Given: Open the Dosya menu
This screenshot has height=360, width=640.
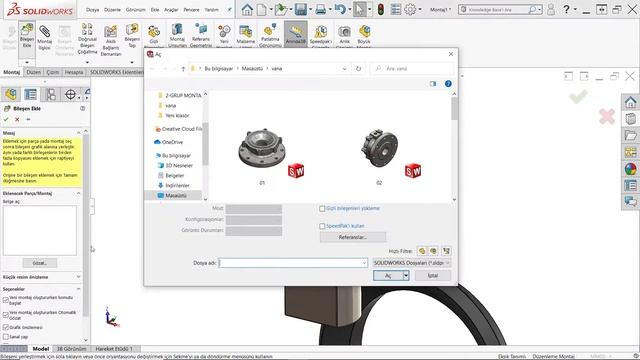Looking at the screenshot, I should point(92,9).
